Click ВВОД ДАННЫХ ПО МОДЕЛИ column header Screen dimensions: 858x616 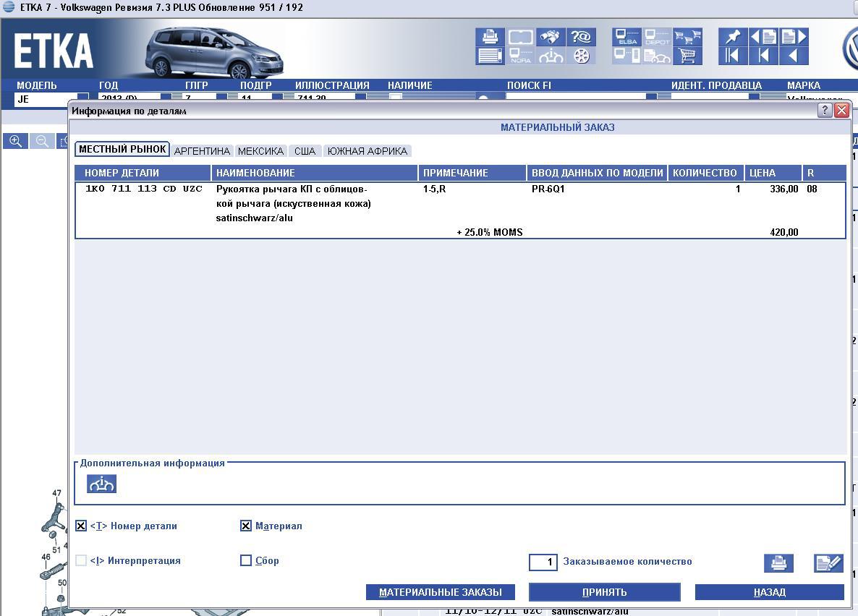(x=597, y=173)
